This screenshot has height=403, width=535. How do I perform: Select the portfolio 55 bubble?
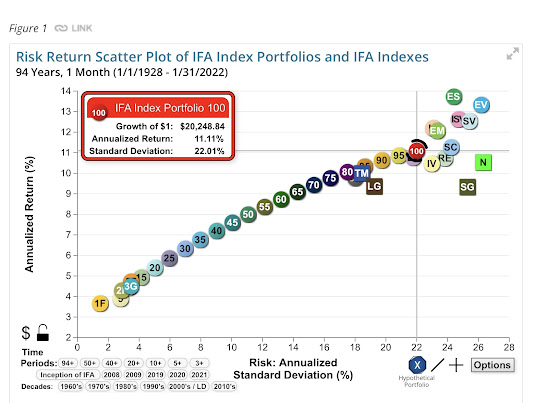[265, 207]
